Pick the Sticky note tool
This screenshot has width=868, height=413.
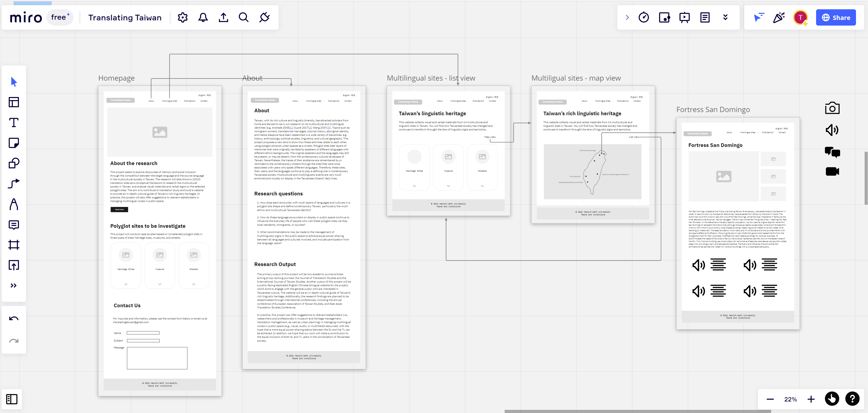[x=14, y=143]
